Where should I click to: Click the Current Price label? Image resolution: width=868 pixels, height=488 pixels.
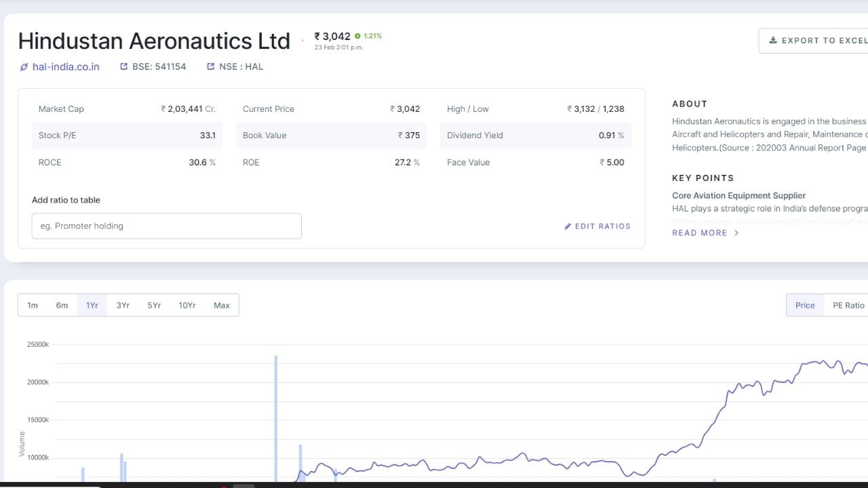[269, 108]
